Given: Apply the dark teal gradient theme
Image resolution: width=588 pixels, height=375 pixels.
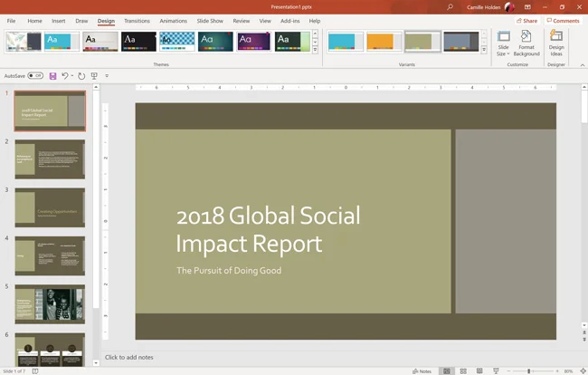Looking at the screenshot, I should [x=215, y=42].
